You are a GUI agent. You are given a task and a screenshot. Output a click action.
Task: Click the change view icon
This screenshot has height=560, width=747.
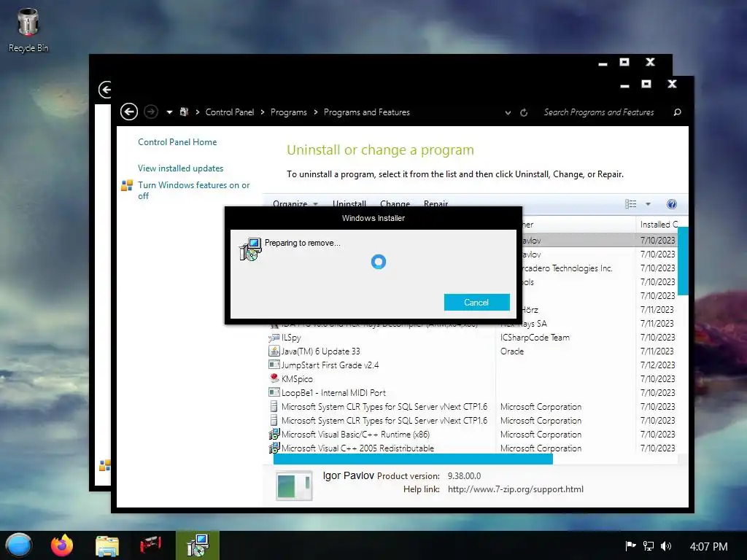pyautogui.click(x=631, y=204)
